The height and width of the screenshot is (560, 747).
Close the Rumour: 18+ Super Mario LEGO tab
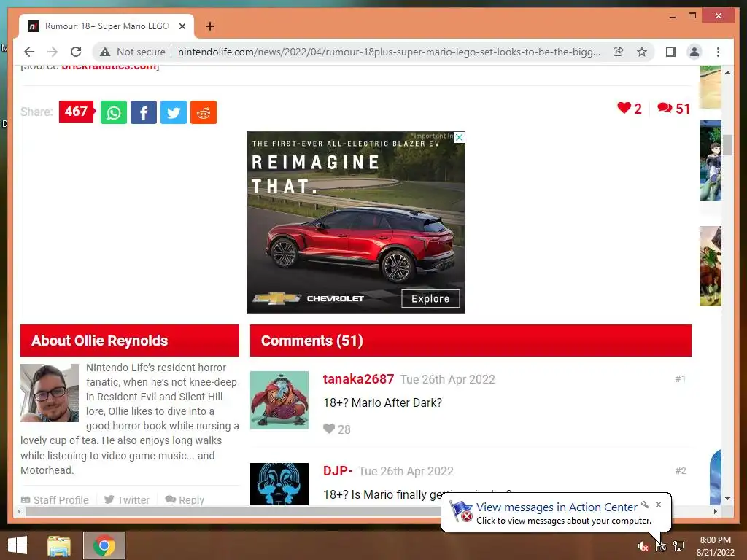coord(182,26)
